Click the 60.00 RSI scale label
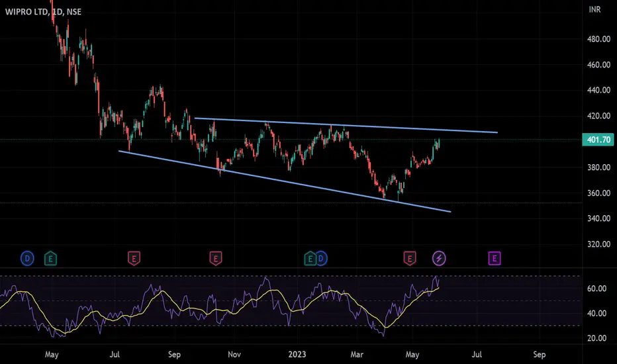This screenshot has width=617, height=364. click(596, 289)
